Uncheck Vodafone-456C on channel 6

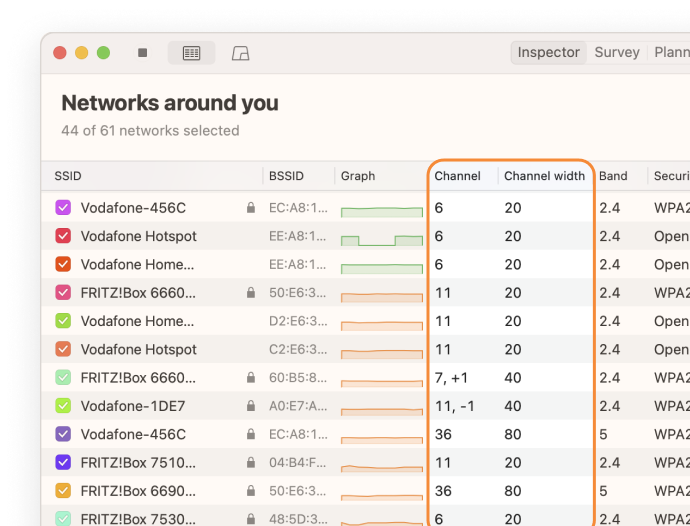[63, 207]
